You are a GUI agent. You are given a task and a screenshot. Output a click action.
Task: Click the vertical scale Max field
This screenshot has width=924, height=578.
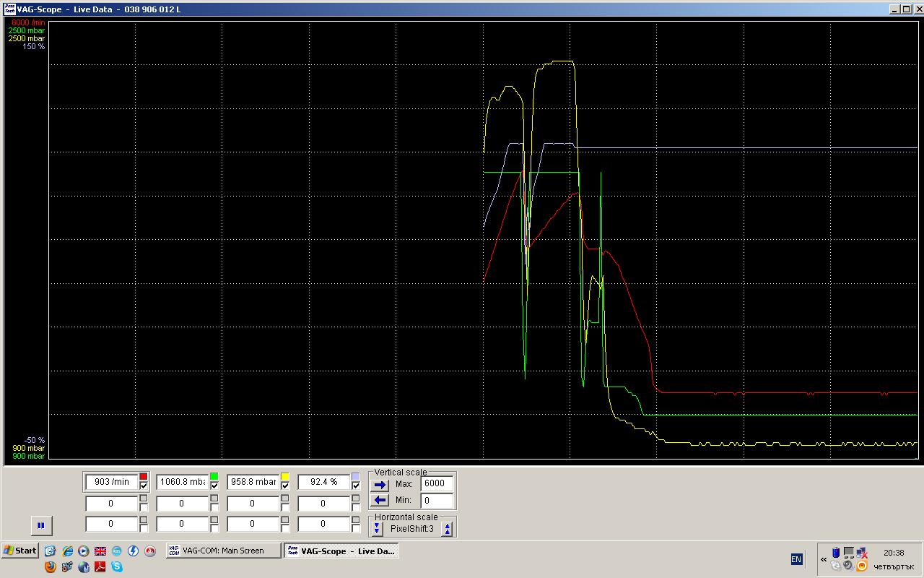pos(437,483)
